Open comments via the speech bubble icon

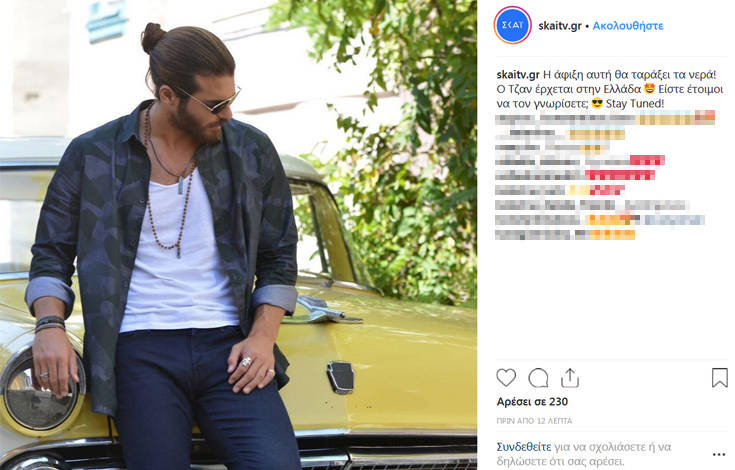coord(538,378)
